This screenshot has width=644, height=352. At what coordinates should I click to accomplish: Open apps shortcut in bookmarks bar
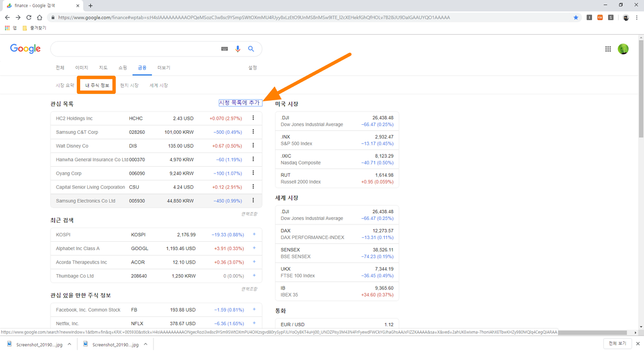11,28
